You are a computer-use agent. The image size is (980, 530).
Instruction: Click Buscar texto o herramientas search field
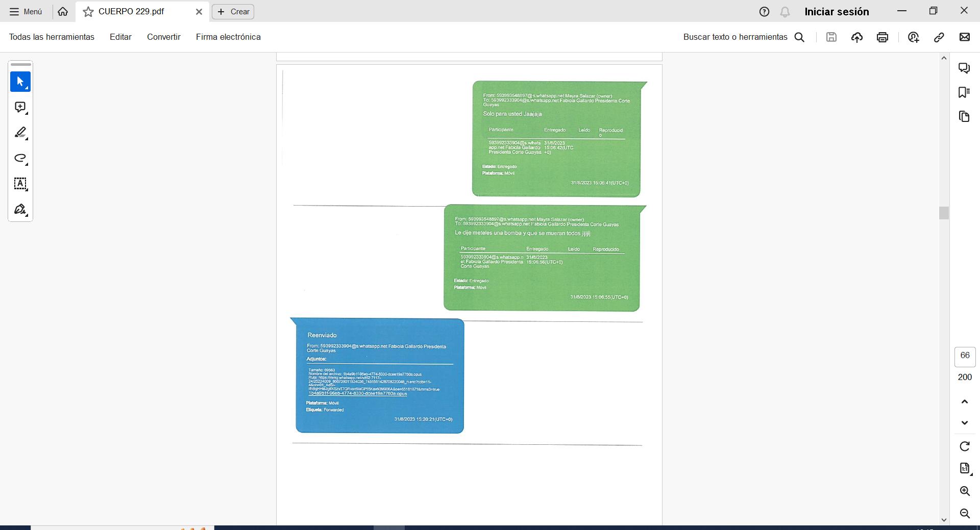[x=736, y=37]
